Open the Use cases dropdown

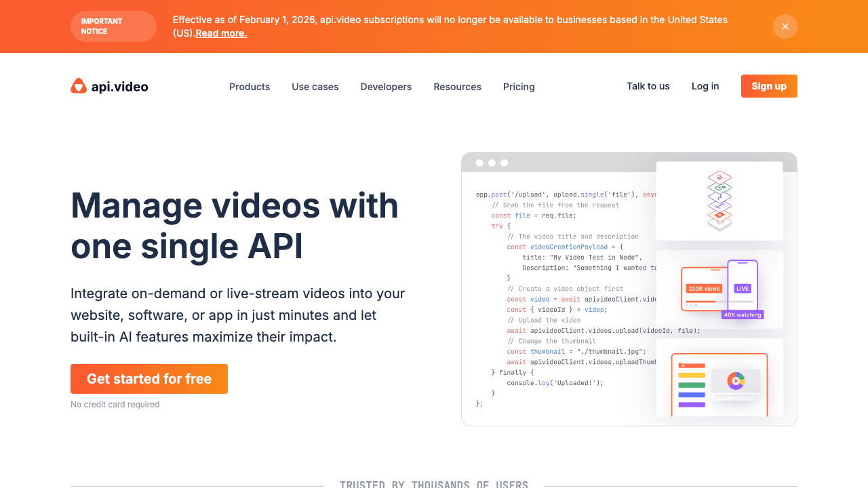coord(315,87)
